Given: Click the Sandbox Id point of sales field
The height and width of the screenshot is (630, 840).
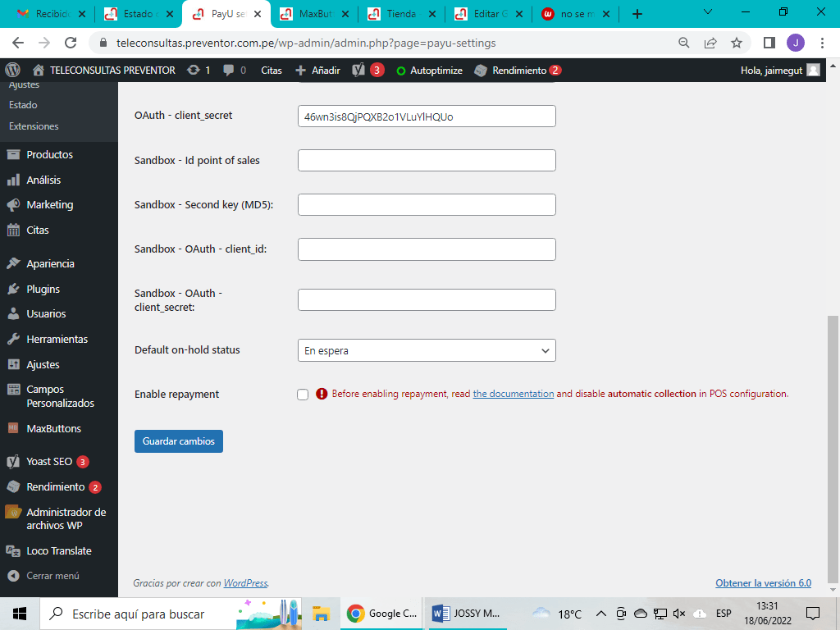Looking at the screenshot, I should 427,161.
